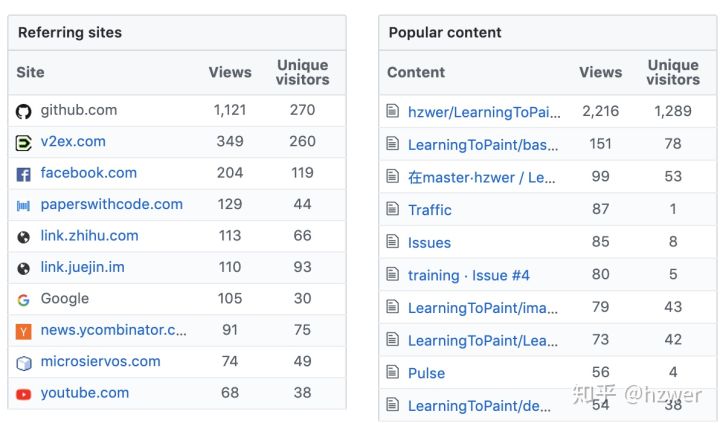
Task: Open the Issues content link
Action: [x=429, y=243]
